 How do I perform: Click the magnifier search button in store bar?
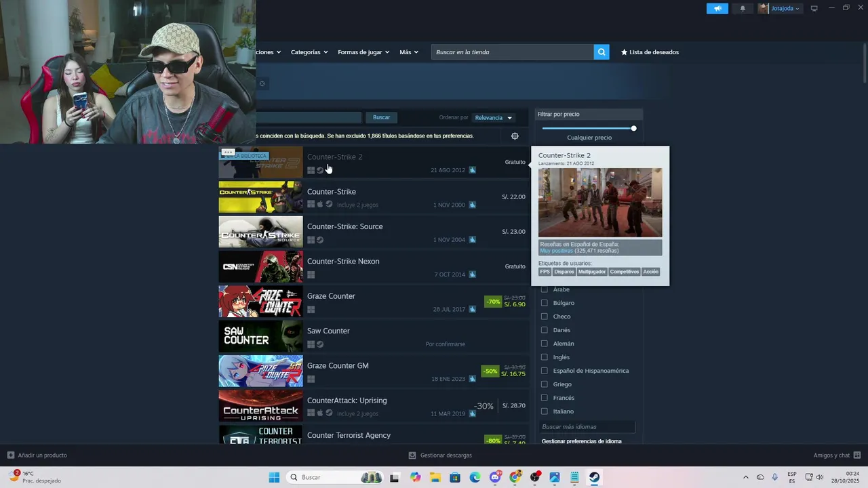click(x=601, y=52)
